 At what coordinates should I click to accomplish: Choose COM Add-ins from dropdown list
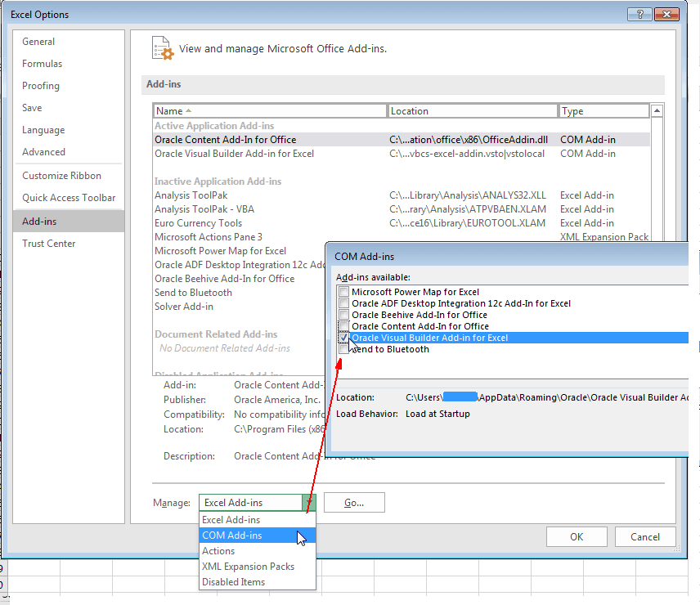pos(257,536)
